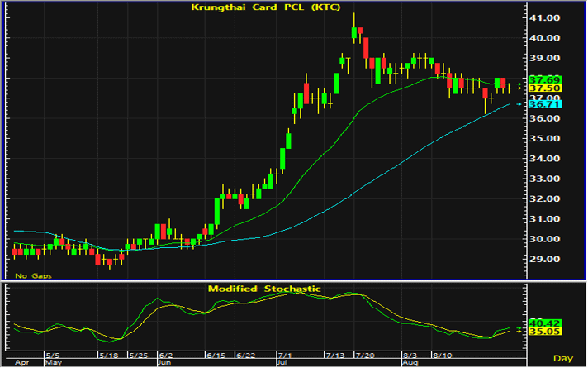Screen dimensions: 588x368
Task: Click the May month label
Action: click(53, 363)
